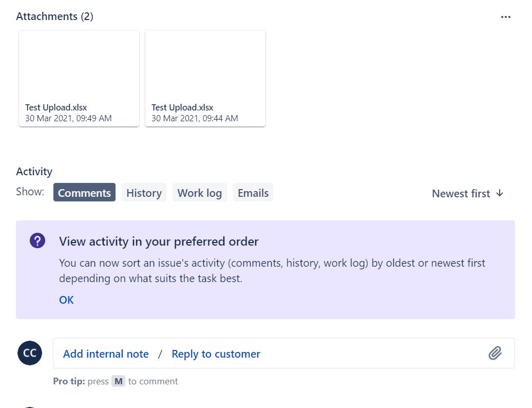Viewport: 532px width, 408px height.
Task: Dismiss the tip by clicking OK
Action: click(66, 300)
